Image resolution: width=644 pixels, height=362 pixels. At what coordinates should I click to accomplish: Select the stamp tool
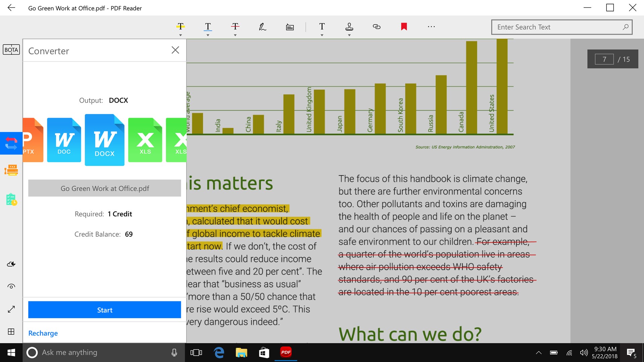click(x=349, y=27)
